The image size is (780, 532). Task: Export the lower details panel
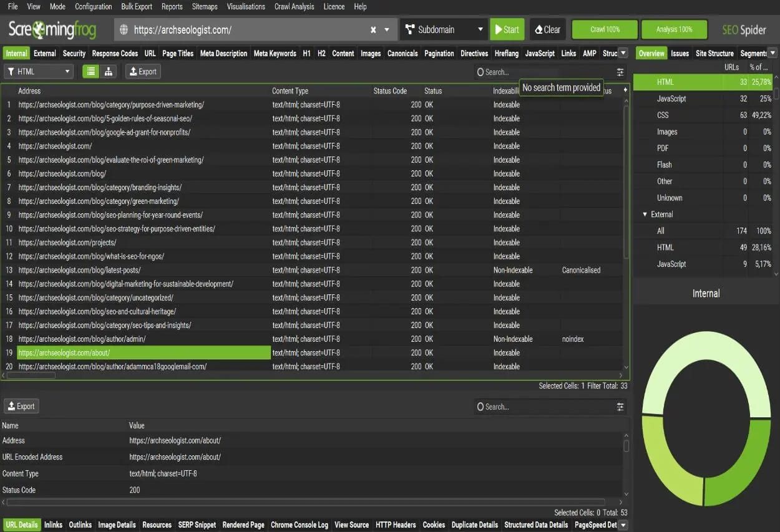[21, 406]
